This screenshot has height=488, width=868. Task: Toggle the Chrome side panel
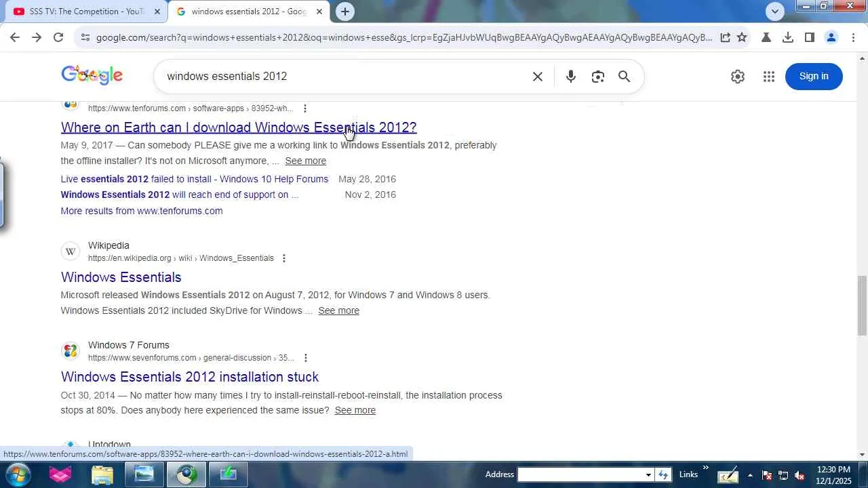point(810,38)
